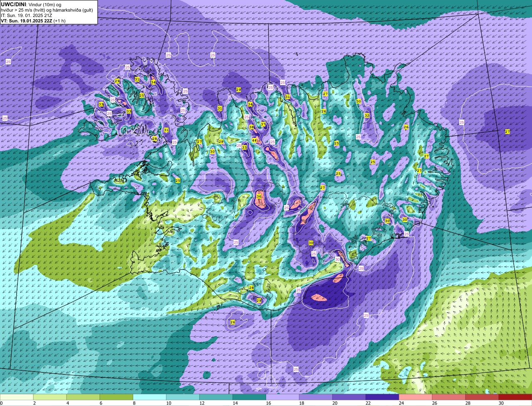Viewport: 532px width, 406px height.
Task: Select the 2–4 m/s light green legend swatch
Action: [50, 397]
